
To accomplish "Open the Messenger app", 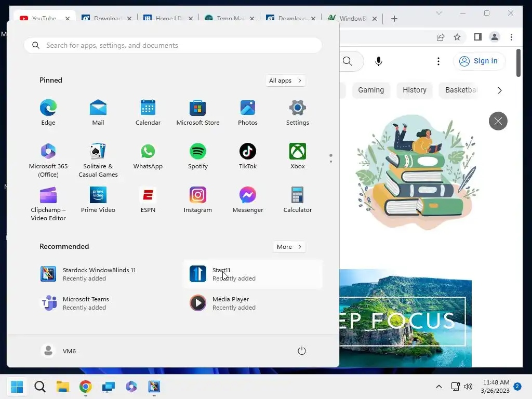I will [248, 200].
